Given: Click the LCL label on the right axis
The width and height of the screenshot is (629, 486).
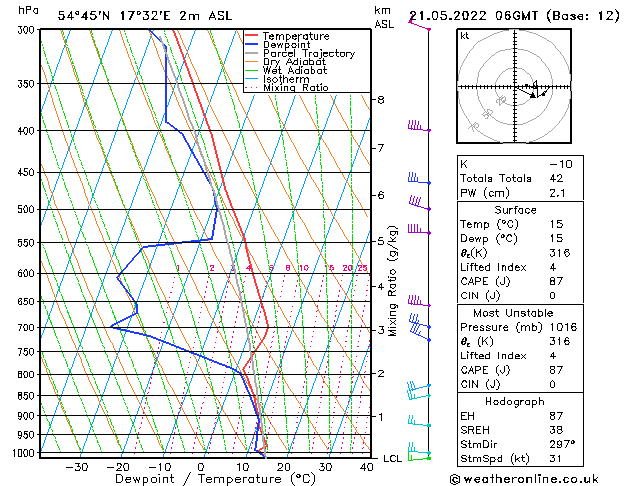Looking at the screenshot, I should [x=392, y=458].
